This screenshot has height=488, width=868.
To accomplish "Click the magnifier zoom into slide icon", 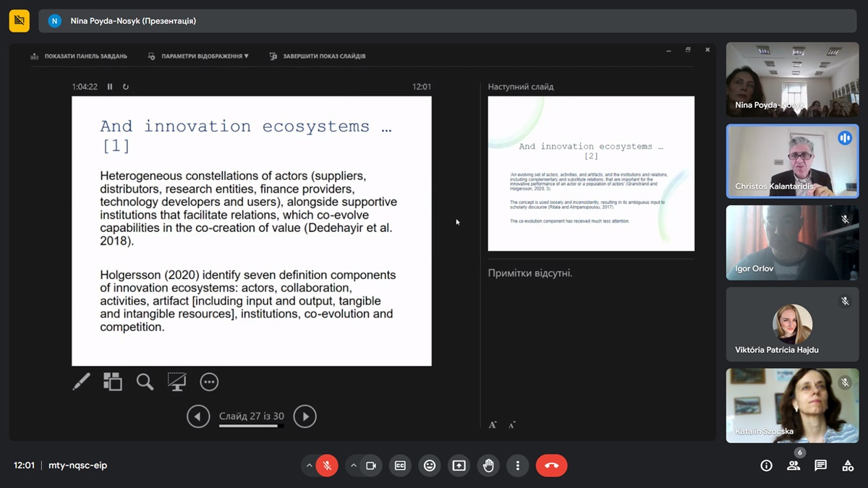I will 145,382.
